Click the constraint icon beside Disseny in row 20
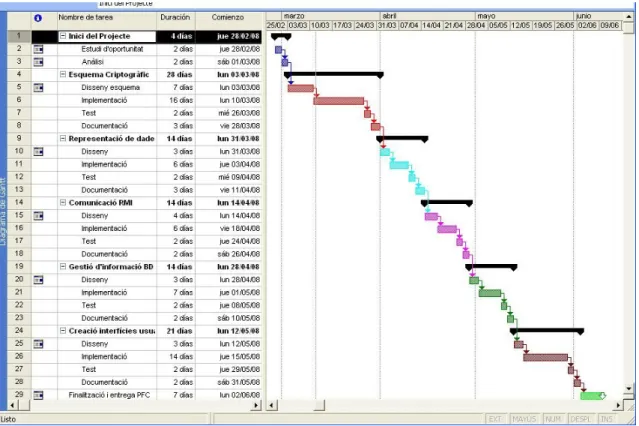 [38, 280]
